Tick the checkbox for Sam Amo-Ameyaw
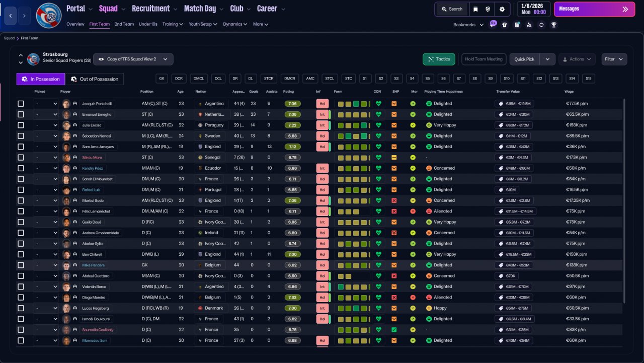Image resolution: width=644 pixels, height=363 pixels. tap(21, 147)
